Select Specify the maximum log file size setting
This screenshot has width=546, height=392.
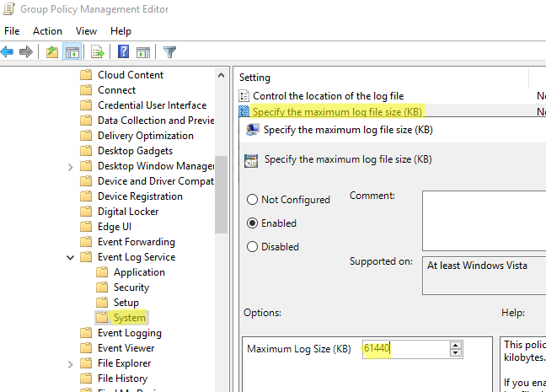tap(337, 112)
